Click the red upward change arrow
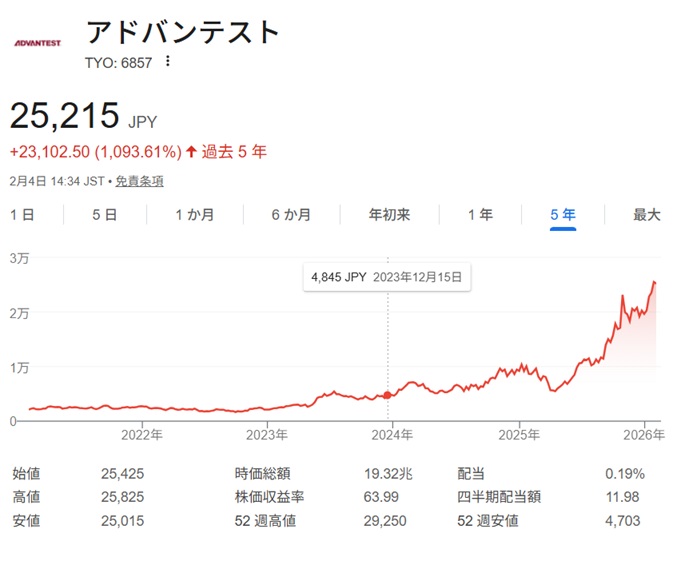677x561 pixels. (191, 152)
